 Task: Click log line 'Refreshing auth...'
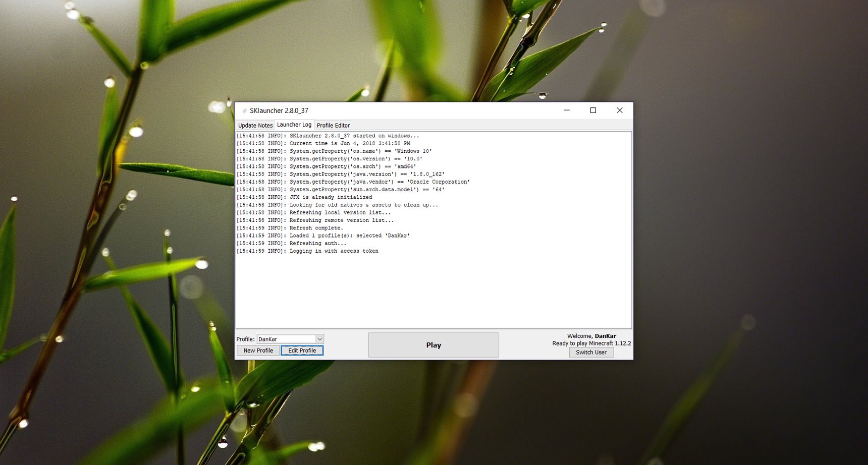tap(291, 243)
